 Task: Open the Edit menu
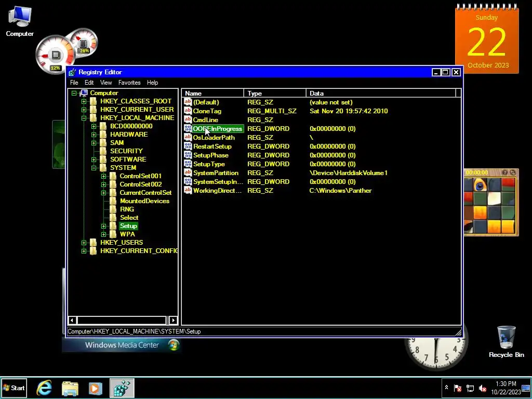pos(89,83)
